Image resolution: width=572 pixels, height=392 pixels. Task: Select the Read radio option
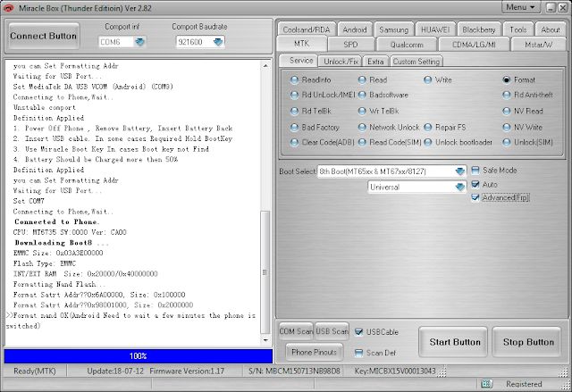[362, 79]
